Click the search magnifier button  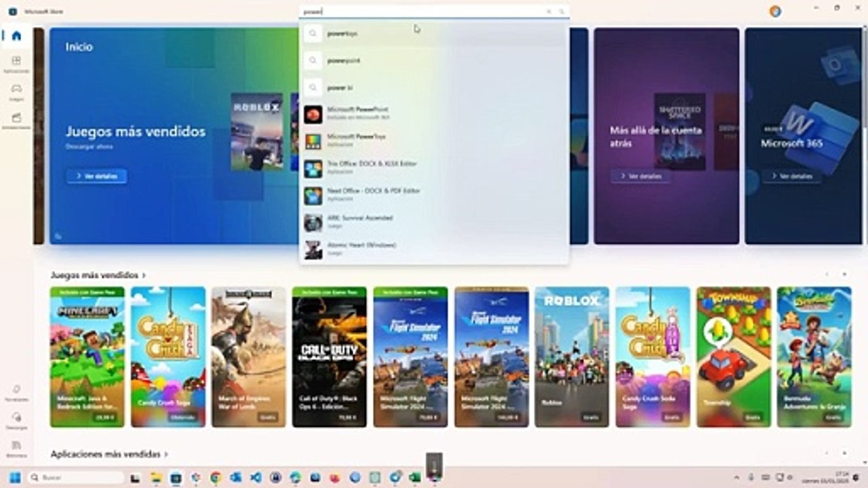(561, 12)
